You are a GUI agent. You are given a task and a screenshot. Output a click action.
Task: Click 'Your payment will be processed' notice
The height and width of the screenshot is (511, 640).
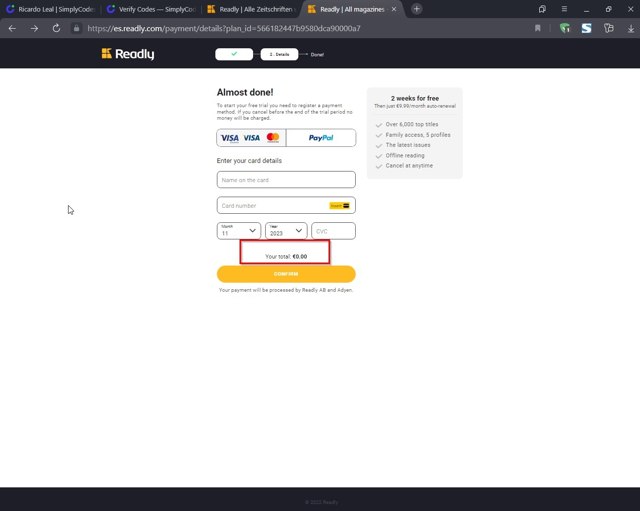286,290
